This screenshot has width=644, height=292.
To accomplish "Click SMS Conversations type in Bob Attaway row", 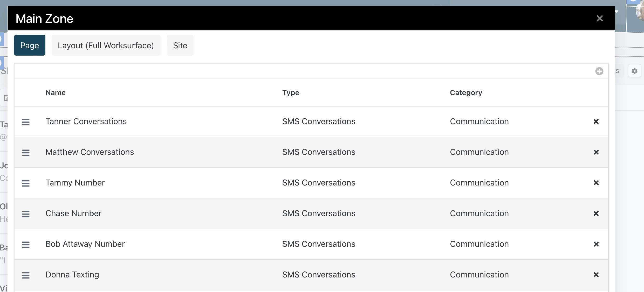I will point(319,244).
